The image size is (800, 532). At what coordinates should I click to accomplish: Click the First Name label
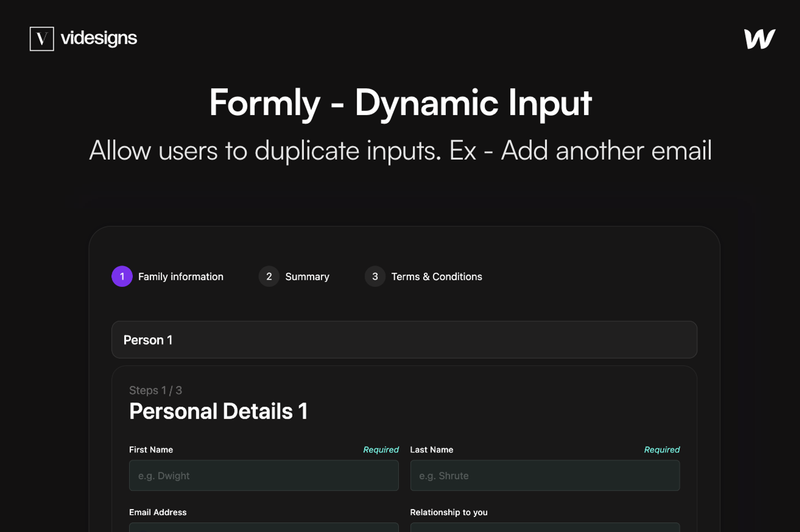tap(151, 450)
